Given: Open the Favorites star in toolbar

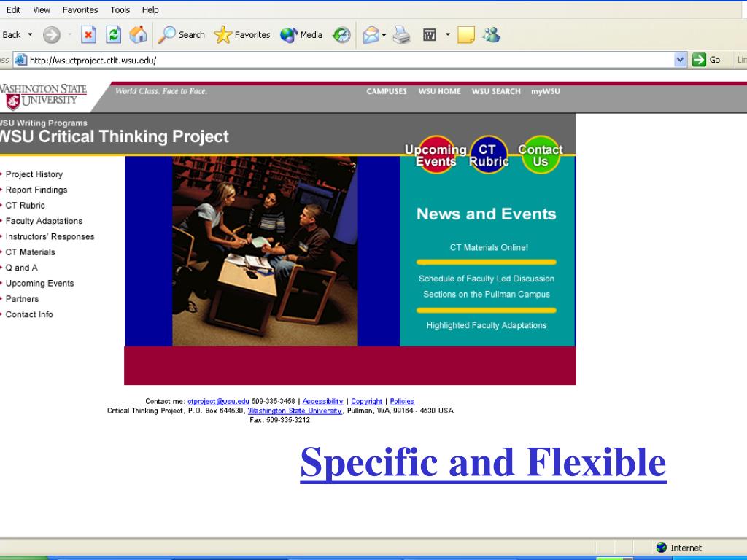Looking at the screenshot, I should [242, 35].
